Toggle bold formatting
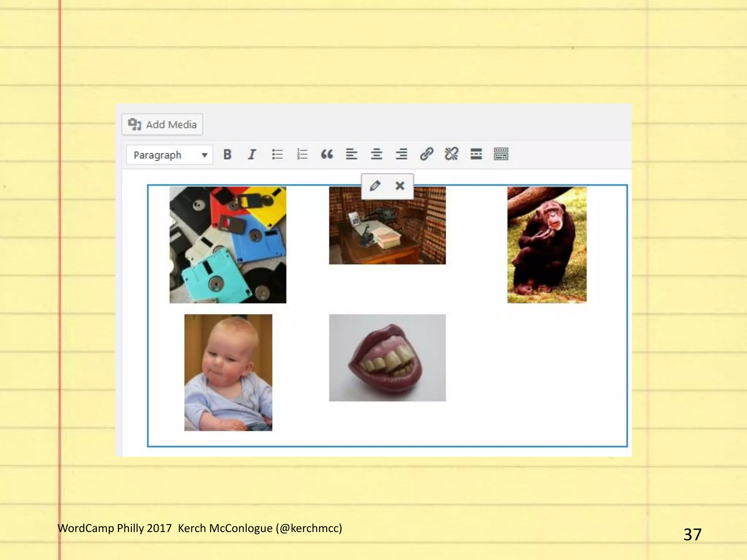Image resolution: width=747 pixels, height=560 pixels. [x=227, y=155]
